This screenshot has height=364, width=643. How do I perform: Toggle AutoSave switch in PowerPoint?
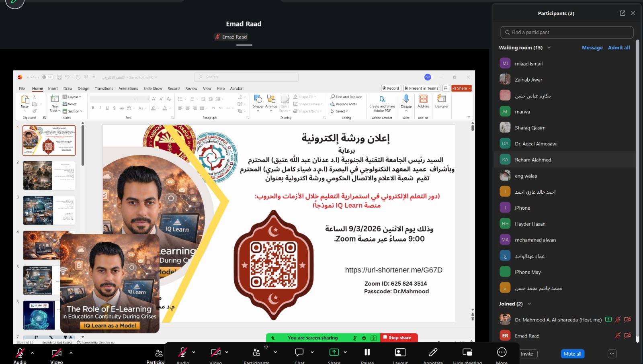coord(47,77)
